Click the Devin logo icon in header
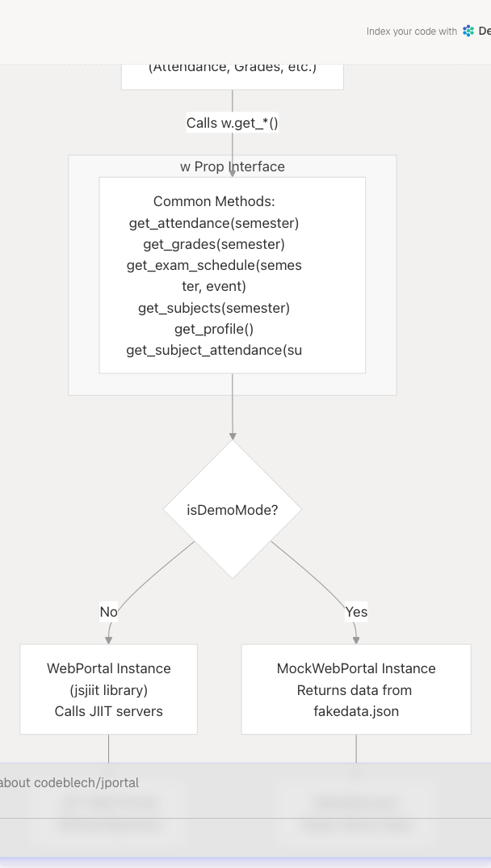Image resolution: width=491 pixels, height=868 pixels. [468, 32]
